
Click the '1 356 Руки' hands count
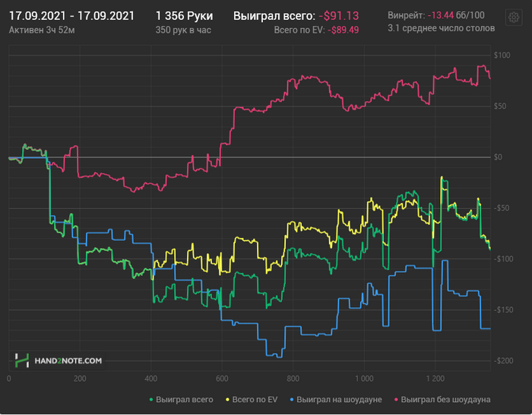pos(184,16)
